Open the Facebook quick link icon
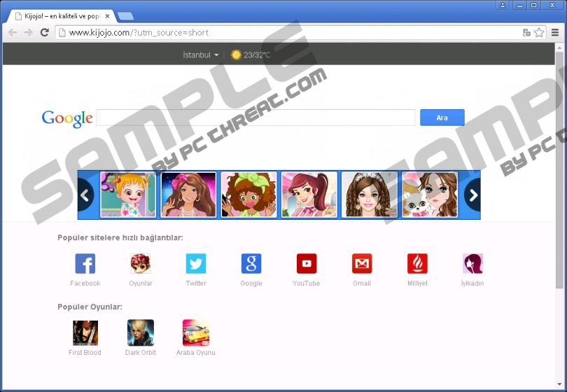 pos(85,264)
